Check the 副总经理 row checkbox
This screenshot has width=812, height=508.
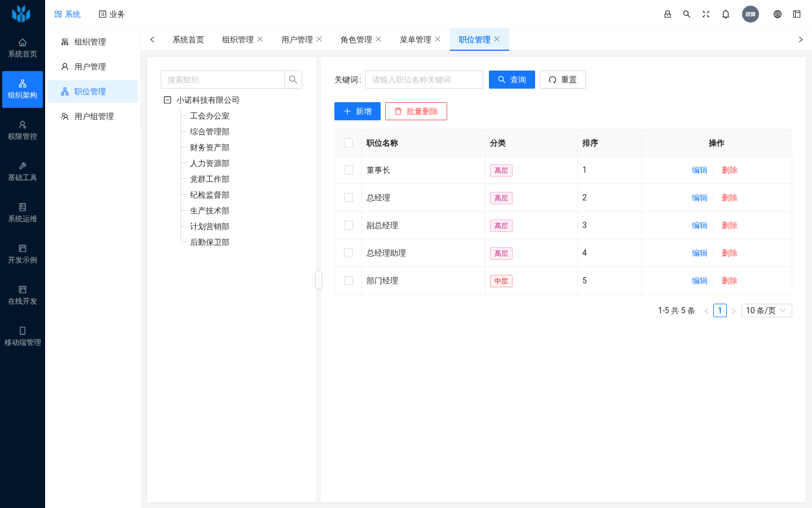[x=348, y=225]
